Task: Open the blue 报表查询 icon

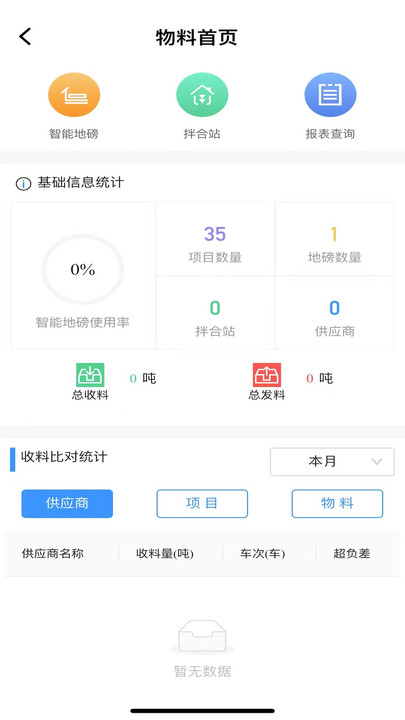Action: pyautogui.click(x=330, y=95)
